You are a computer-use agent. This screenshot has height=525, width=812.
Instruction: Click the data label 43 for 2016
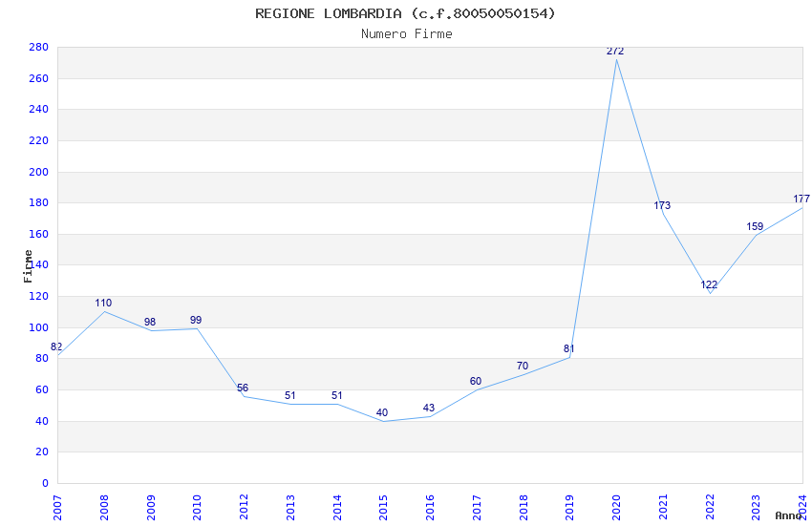pos(428,408)
